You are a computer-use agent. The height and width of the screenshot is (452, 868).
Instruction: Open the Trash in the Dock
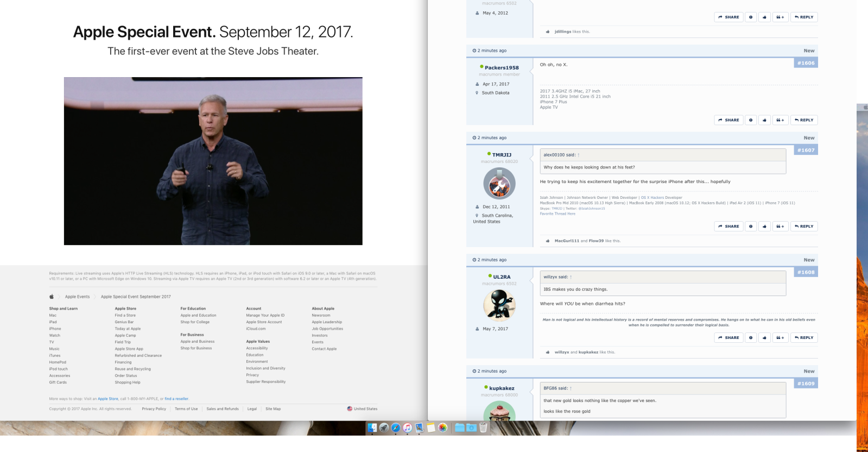coord(483,428)
